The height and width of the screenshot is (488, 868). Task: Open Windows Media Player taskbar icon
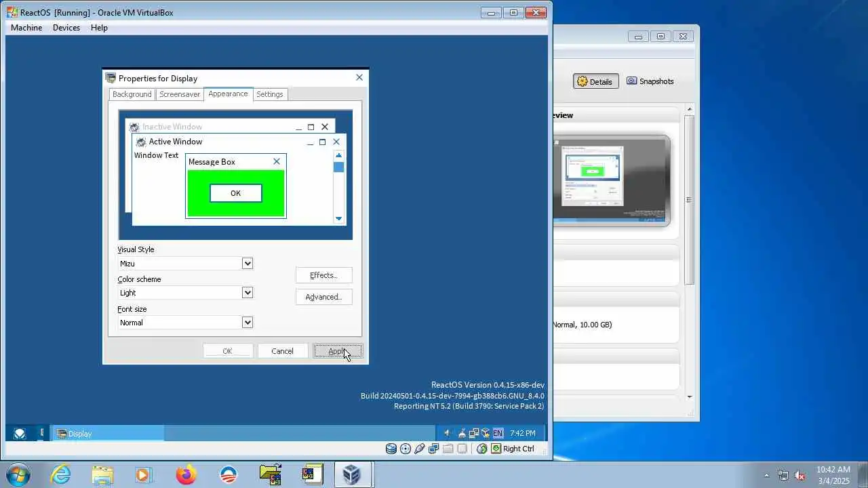pos(144,474)
